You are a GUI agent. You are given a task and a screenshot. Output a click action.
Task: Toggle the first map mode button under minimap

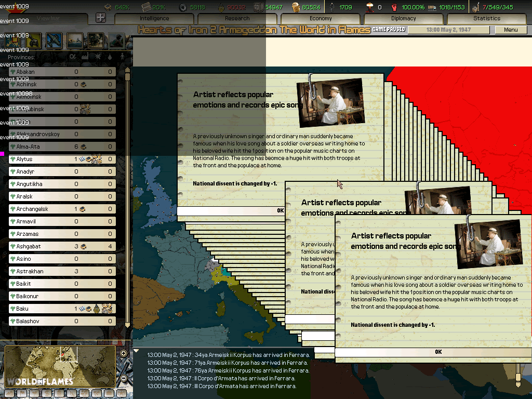[9, 393]
